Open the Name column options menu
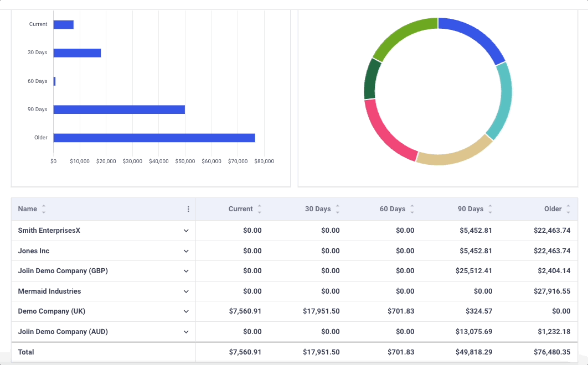Viewport: 588px width, 365px height. 188,209
